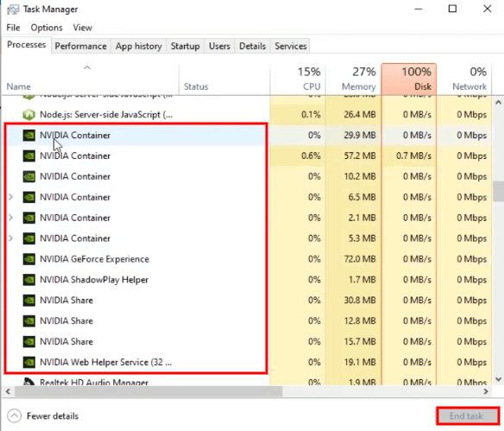Viewport: 504px width, 431px height.
Task: Click the NVIDIA Web Helper Service icon
Action: pos(29,362)
